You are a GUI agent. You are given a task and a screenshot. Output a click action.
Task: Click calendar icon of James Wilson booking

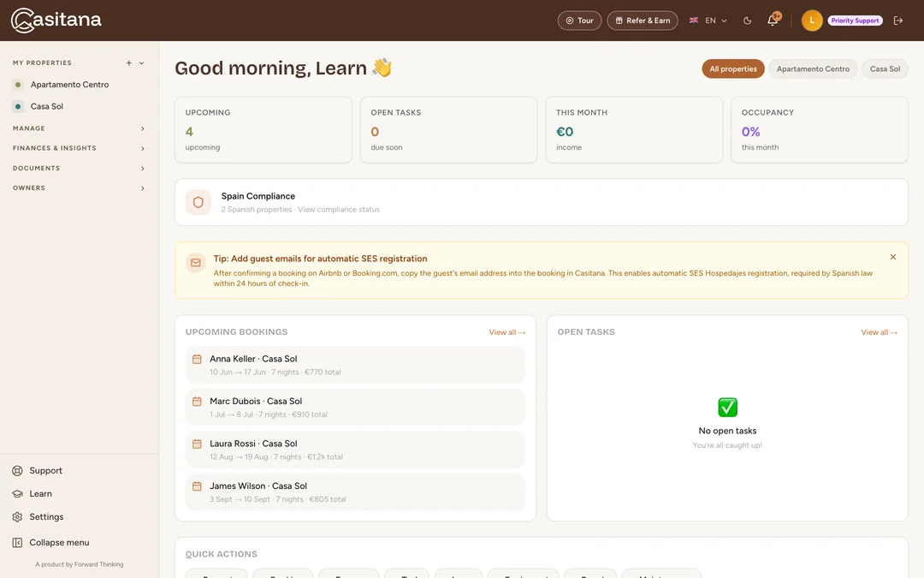click(197, 486)
